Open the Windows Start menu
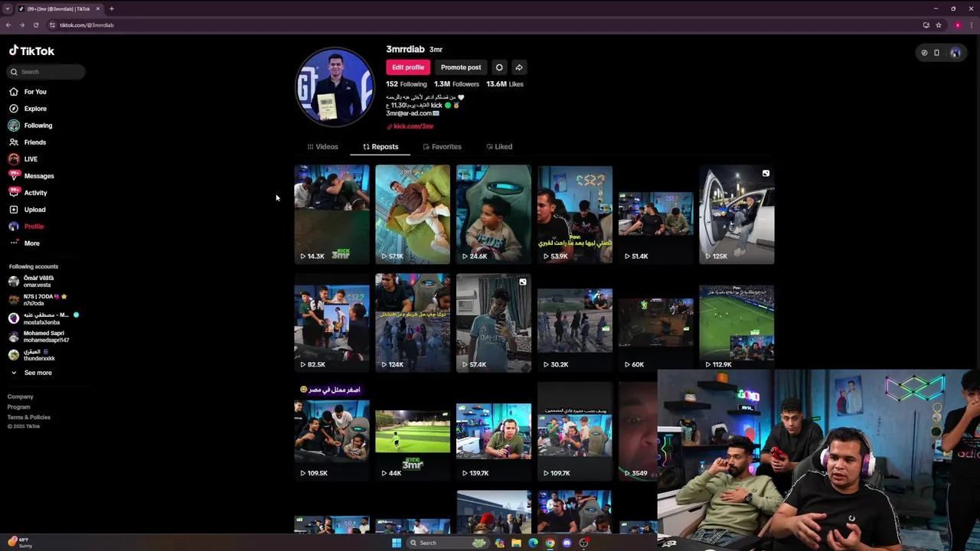This screenshot has height=551, width=980. click(397, 543)
